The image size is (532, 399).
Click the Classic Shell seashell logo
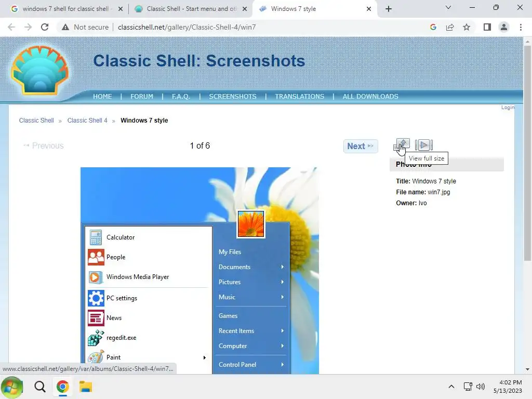click(39, 70)
